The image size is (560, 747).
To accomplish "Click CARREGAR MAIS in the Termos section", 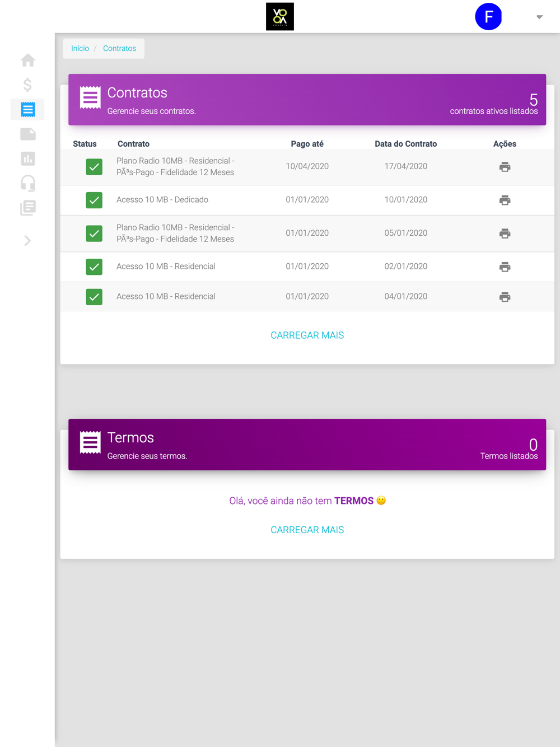I will [307, 530].
